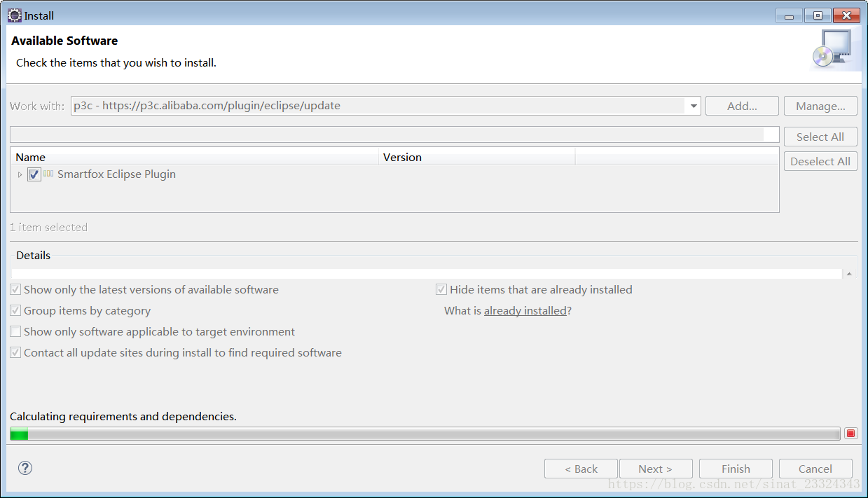Toggle Contact all update sites checkbox

tap(15, 352)
